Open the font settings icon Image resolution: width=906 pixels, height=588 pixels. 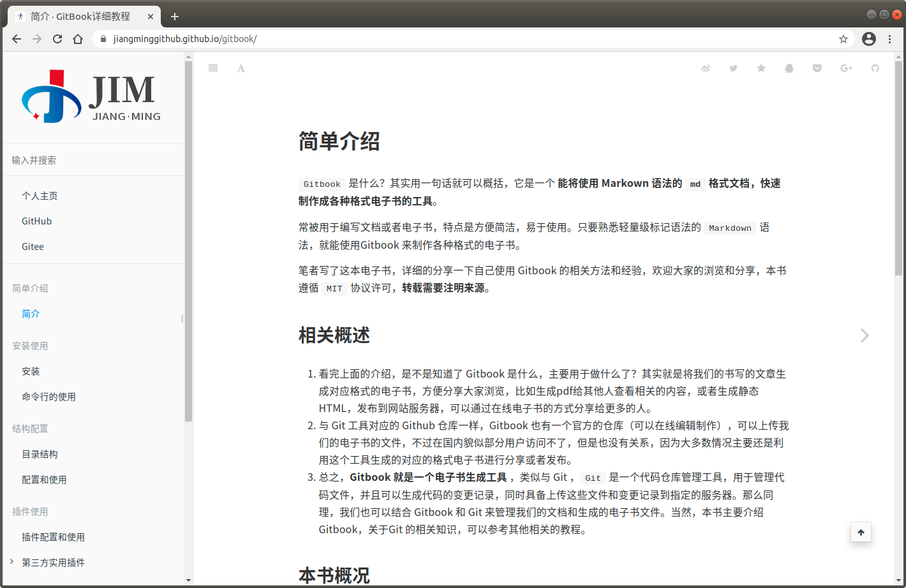coord(241,68)
